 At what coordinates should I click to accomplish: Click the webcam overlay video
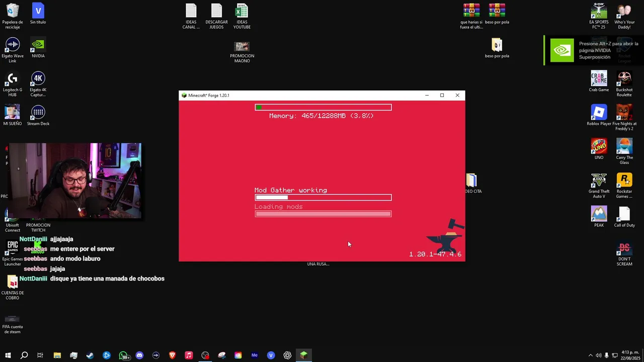point(75,181)
